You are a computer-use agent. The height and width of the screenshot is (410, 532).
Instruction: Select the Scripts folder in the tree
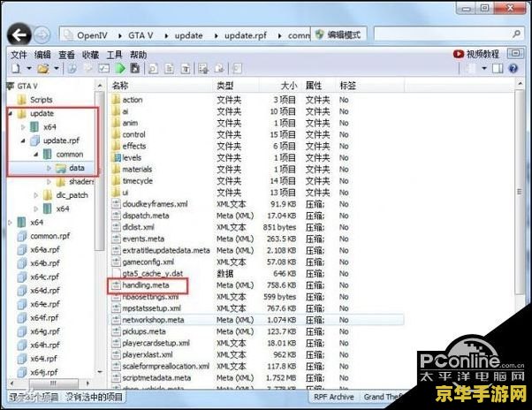pyautogui.click(x=41, y=100)
